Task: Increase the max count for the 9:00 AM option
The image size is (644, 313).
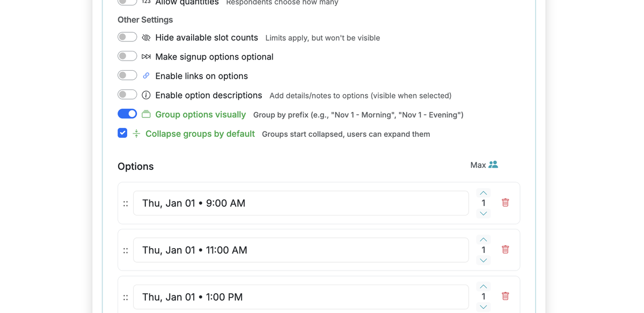Action: 483,192
